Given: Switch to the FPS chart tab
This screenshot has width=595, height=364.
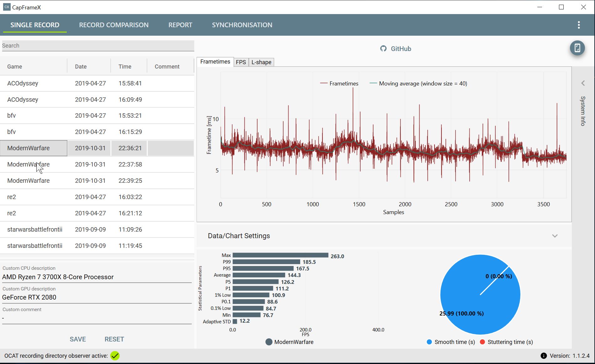Looking at the screenshot, I should tap(241, 62).
